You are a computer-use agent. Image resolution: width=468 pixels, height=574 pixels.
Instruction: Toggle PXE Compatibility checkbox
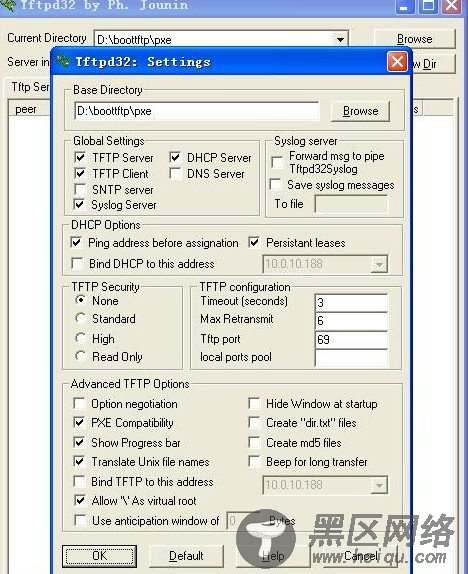tap(79, 422)
